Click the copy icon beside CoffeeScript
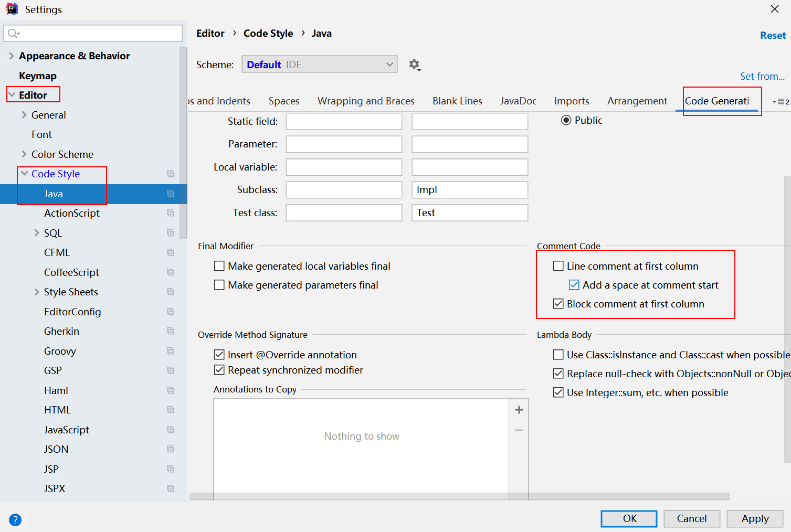Viewport: 791px width, 532px height. (x=171, y=272)
